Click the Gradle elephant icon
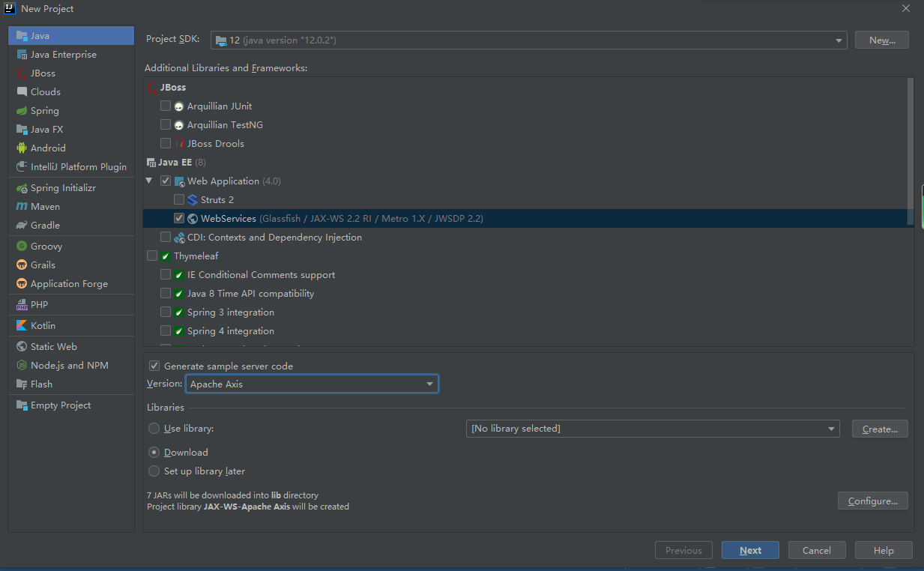This screenshot has height=571, width=924. (22, 225)
